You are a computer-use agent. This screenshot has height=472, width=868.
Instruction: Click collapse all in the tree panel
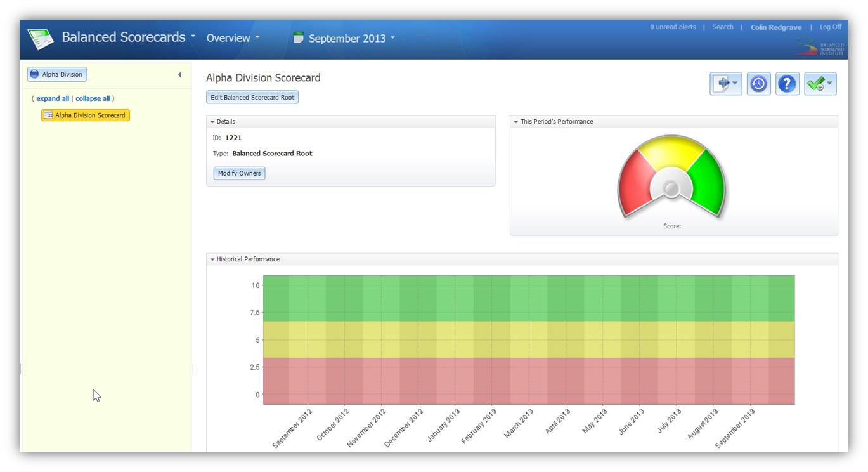coord(93,98)
